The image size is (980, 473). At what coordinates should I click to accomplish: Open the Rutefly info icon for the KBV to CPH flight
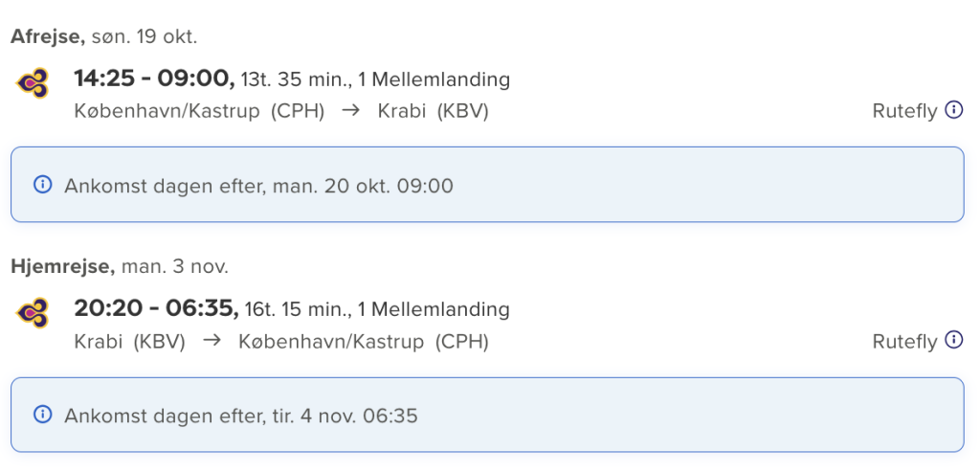tap(954, 340)
